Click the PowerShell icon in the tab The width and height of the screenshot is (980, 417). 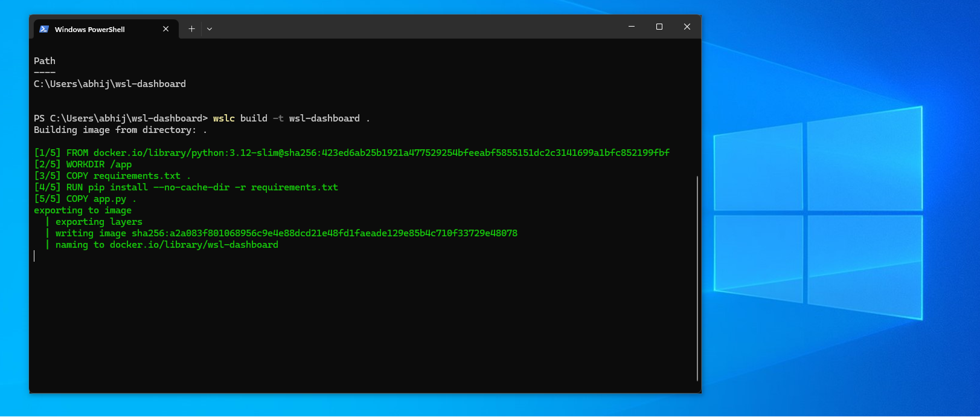[44, 29]
